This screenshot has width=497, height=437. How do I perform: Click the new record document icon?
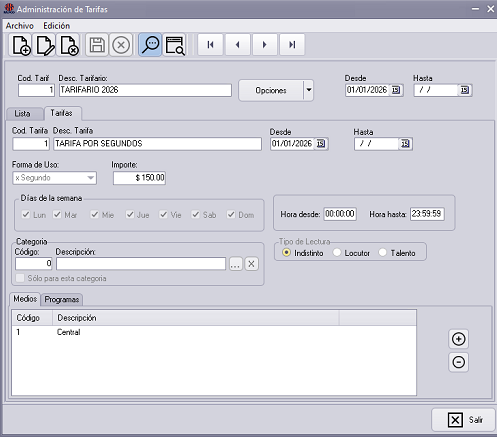21,45
